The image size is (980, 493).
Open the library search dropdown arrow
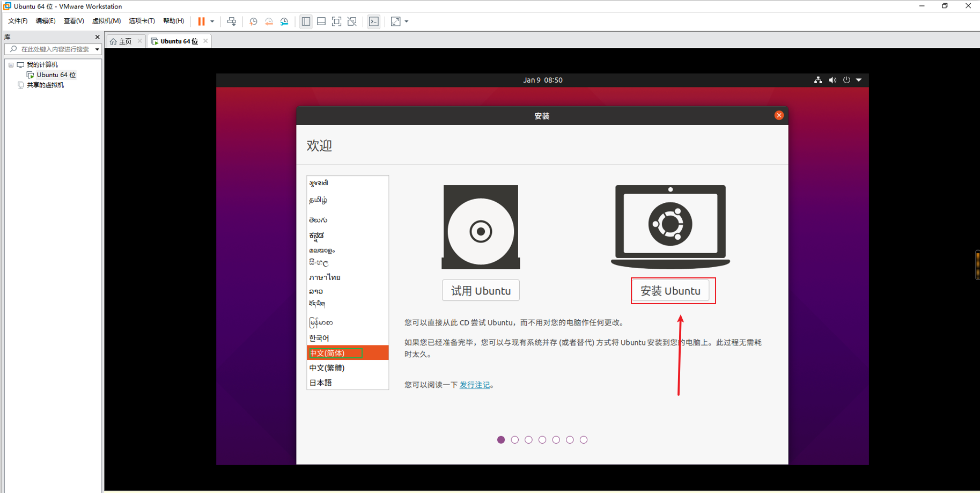pyautogui.click(x=97, y=49)
